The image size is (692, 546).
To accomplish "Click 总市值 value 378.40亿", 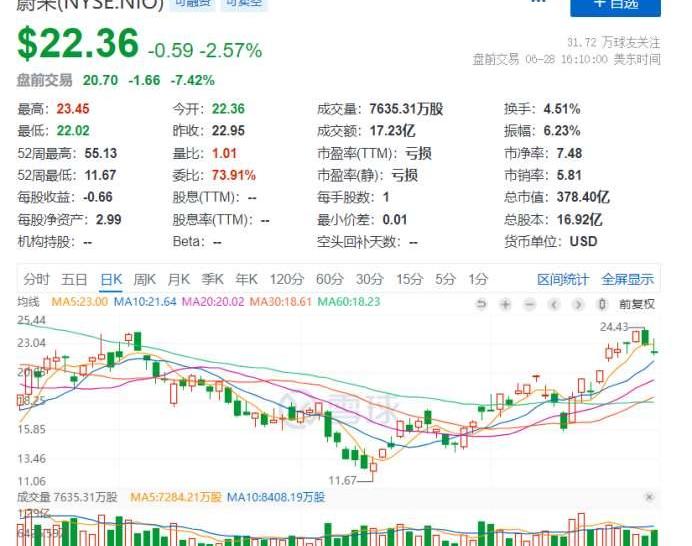I will (x=583, y=197).
